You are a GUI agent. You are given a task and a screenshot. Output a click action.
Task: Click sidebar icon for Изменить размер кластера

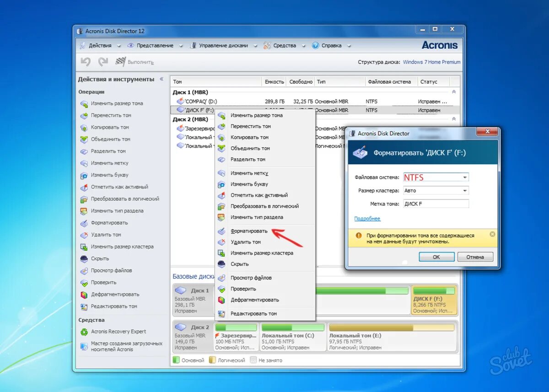pos(84,247)
